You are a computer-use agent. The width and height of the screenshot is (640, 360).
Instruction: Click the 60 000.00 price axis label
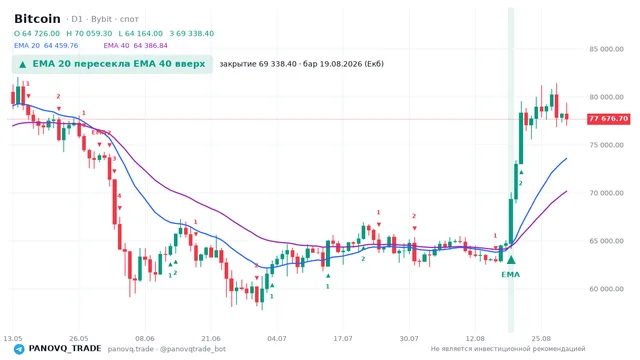(x=606, y=289)
